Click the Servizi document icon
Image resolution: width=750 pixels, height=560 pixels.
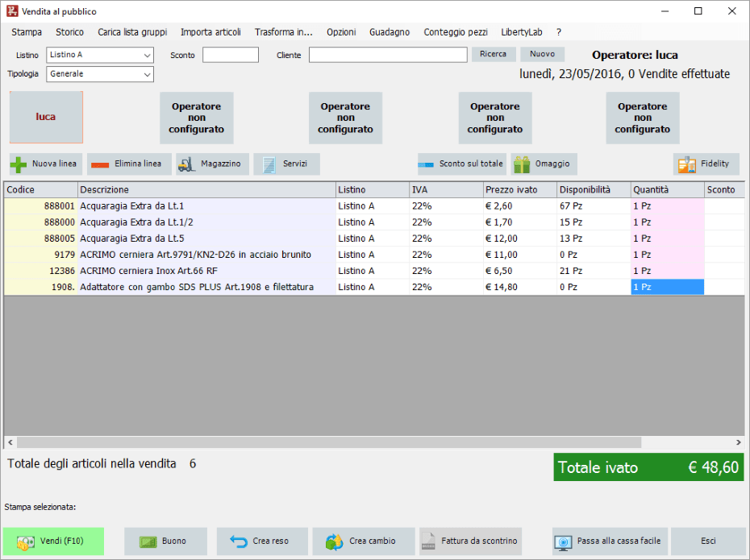(269, 164)
